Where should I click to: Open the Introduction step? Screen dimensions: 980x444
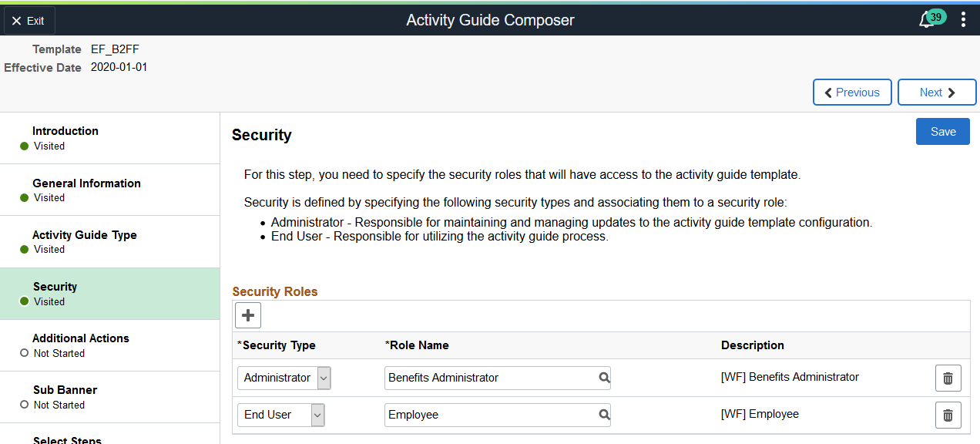pyautogui.click(x=109, y=138)
